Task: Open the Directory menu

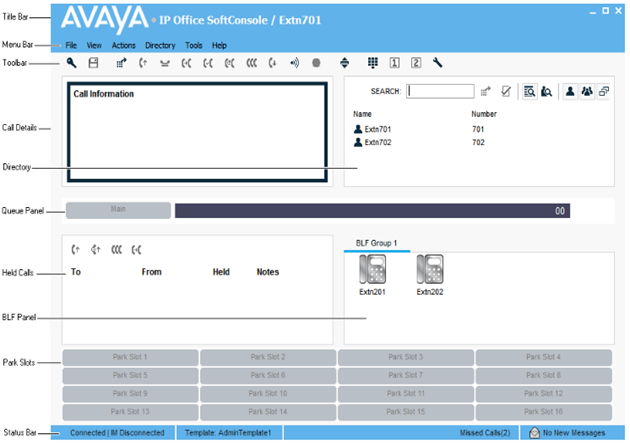Action: 159,45
